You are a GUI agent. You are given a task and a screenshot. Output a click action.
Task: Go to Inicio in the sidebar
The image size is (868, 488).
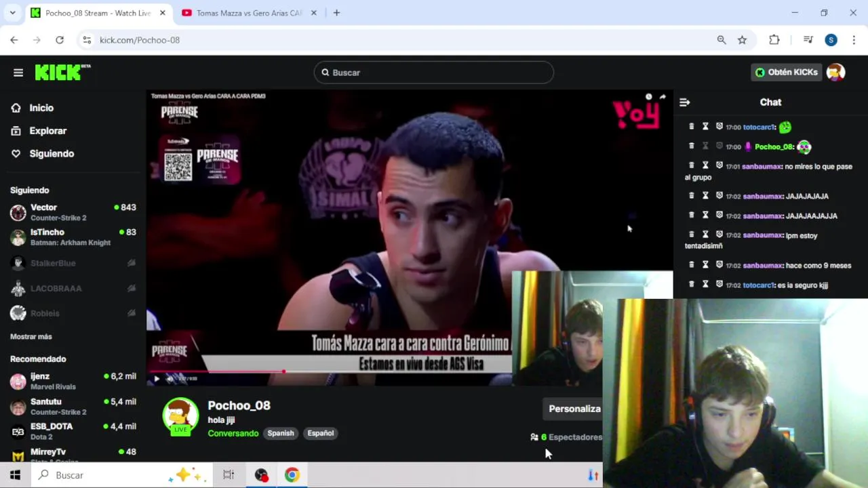coord(41,108)
